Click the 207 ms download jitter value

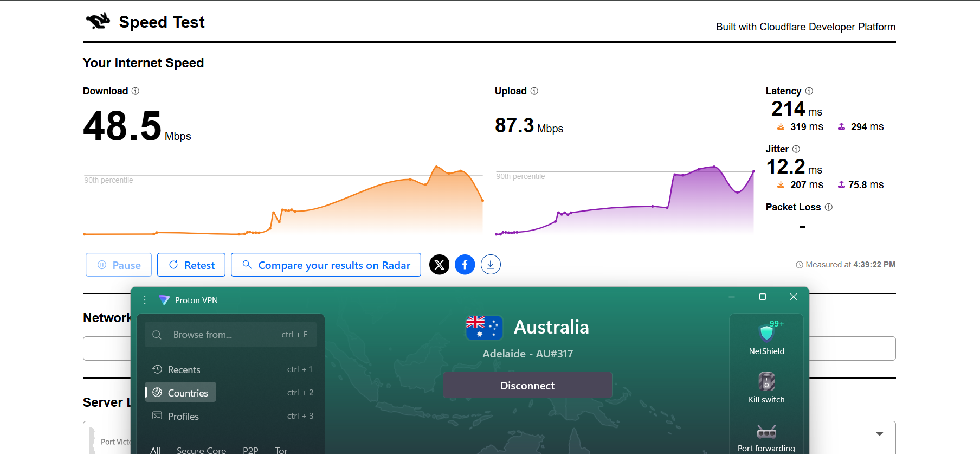point(807,185)
